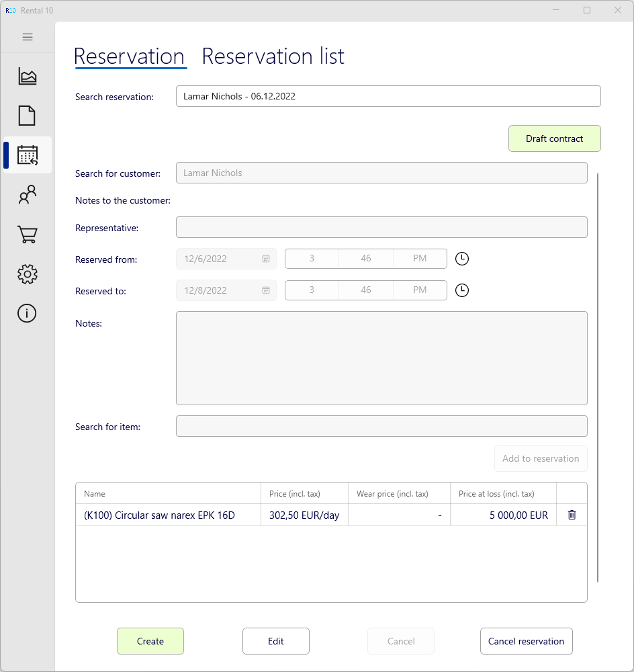Viewport: 634px width, 672px height.
Task: Open the Reserved to date picker
Action: pos(266,290)
